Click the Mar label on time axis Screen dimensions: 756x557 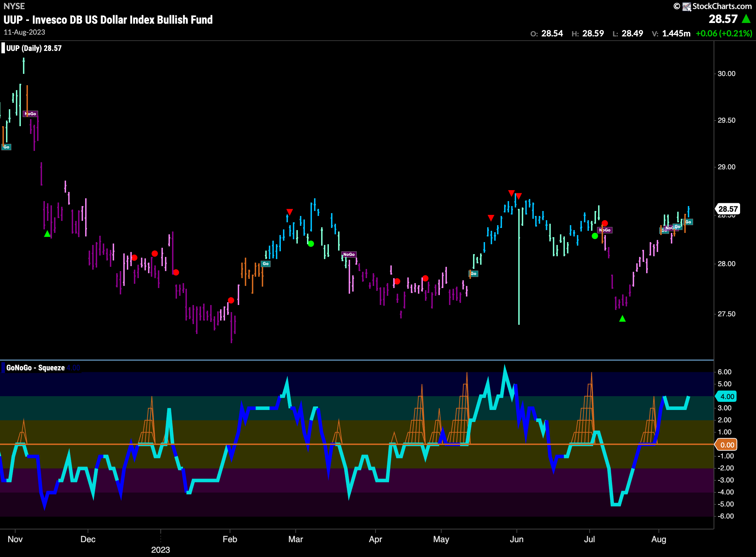[296, 539]
